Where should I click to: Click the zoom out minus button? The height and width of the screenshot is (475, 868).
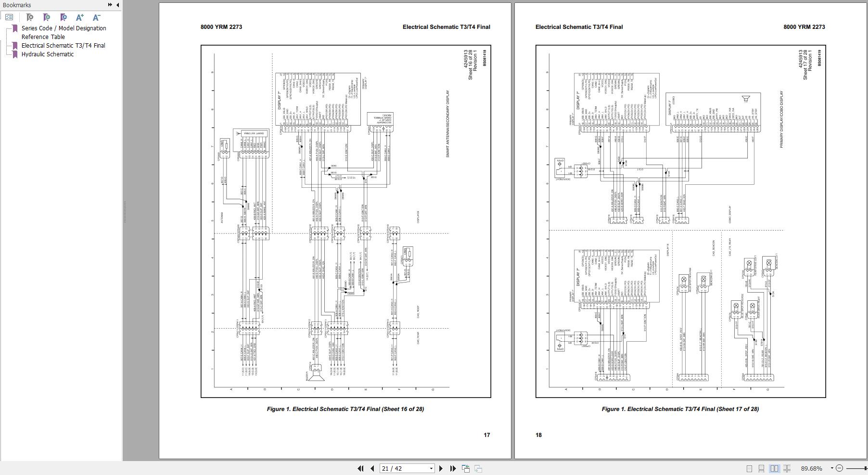(x=840, y=468)
